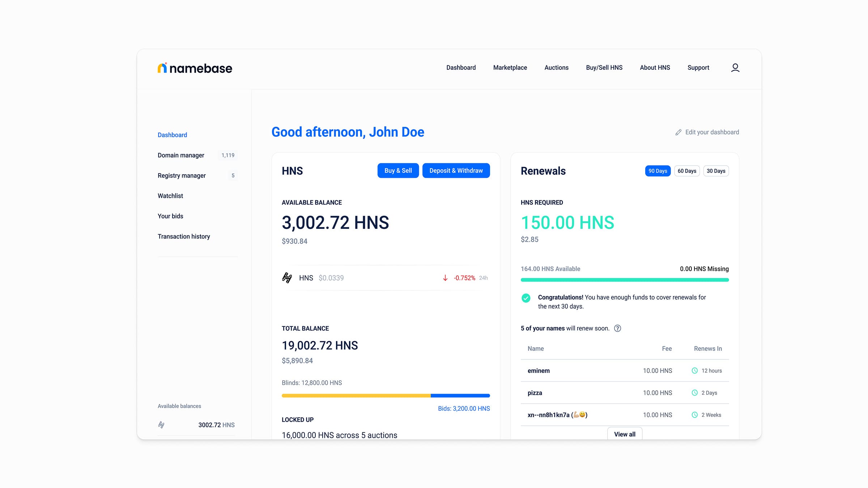Click the green renewals funds progress bar
This screenshot has width=868, height=488.
625,280
